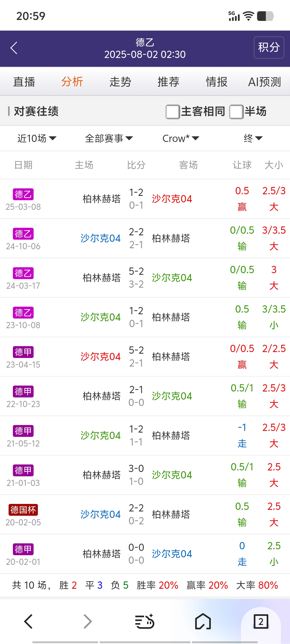Open the AI预测 tab
This screenshot has width=290, height=644.
tap(264, 82)
